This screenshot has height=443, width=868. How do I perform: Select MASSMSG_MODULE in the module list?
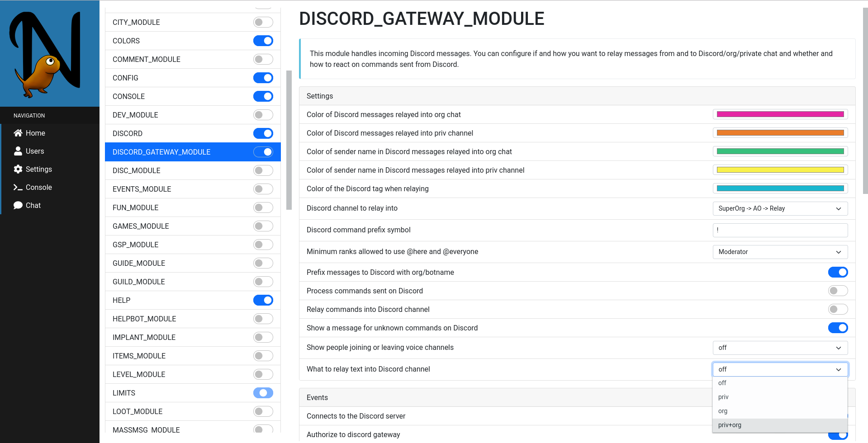click(x=193, y=428)
